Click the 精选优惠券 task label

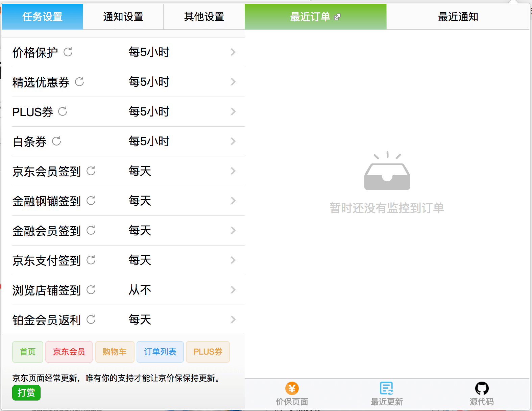click(41, 82)
